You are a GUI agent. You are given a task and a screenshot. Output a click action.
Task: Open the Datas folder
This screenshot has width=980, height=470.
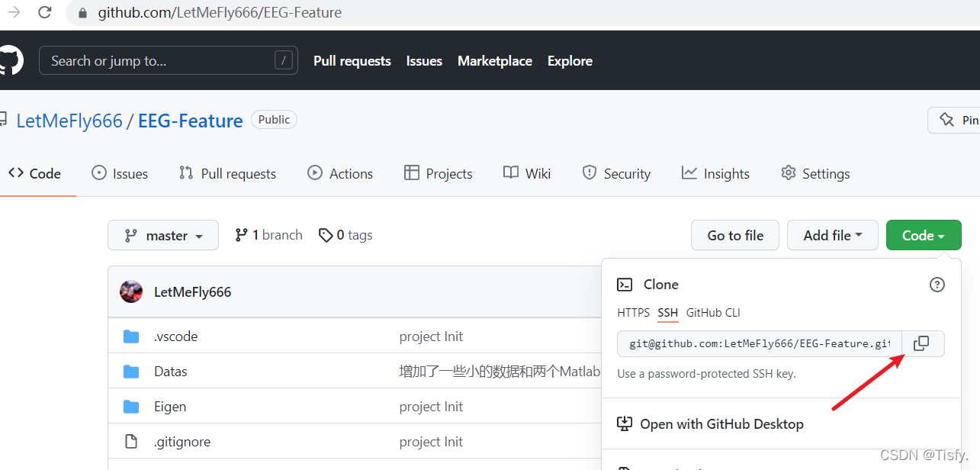tap(171, 372)
